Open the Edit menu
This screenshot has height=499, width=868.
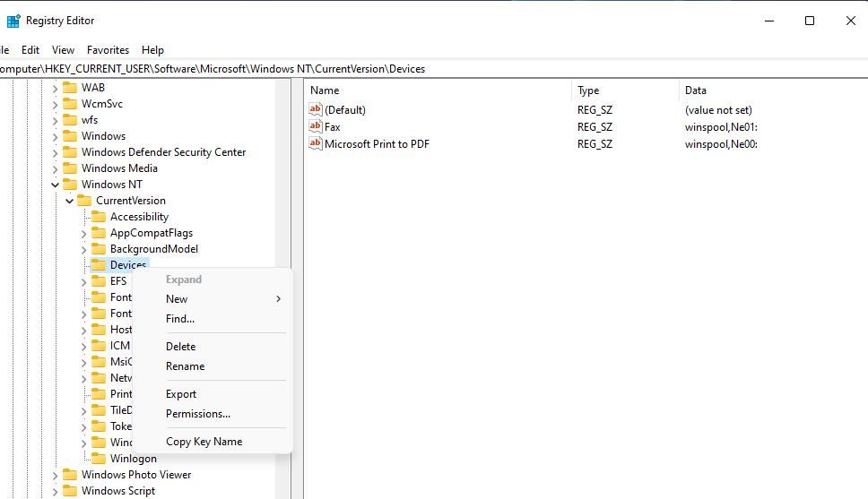(x=30, y=50)
